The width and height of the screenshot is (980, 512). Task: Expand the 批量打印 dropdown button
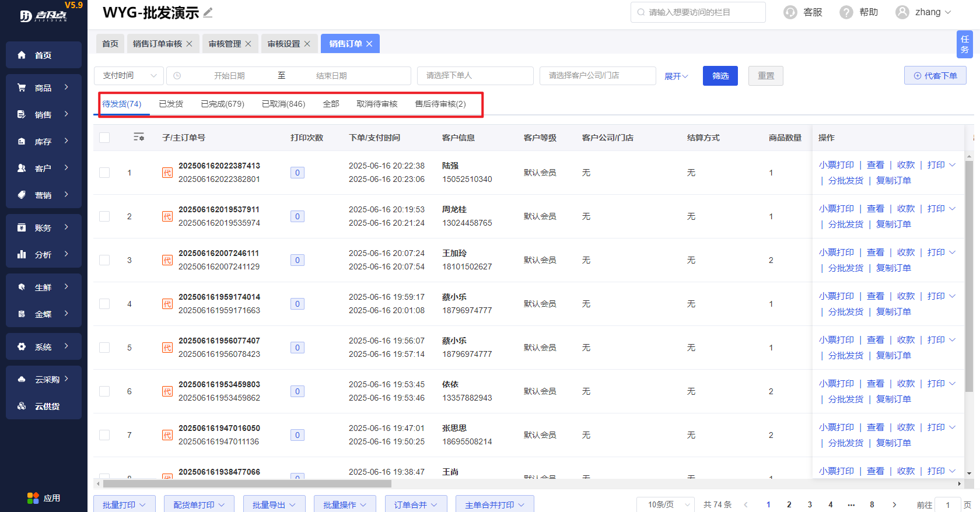[124, 504]
